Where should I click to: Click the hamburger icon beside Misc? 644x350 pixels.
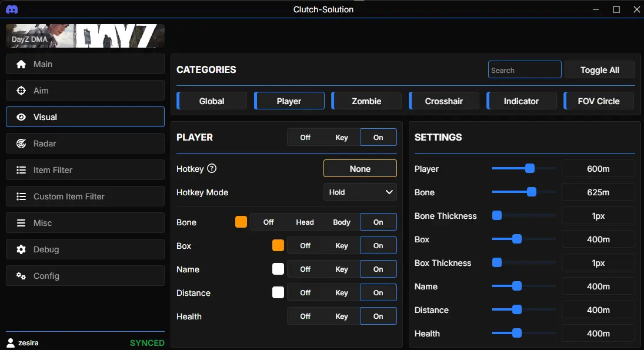coord(21,223)
